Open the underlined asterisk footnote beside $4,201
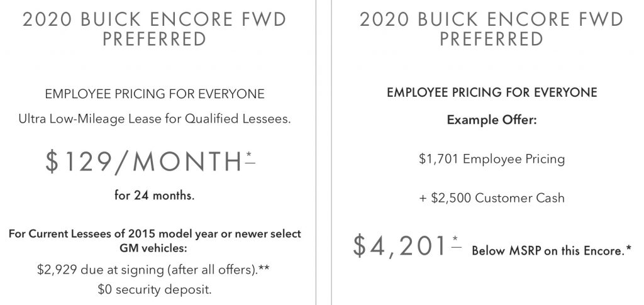The image size is (644, 305). [x=456, y=242]
